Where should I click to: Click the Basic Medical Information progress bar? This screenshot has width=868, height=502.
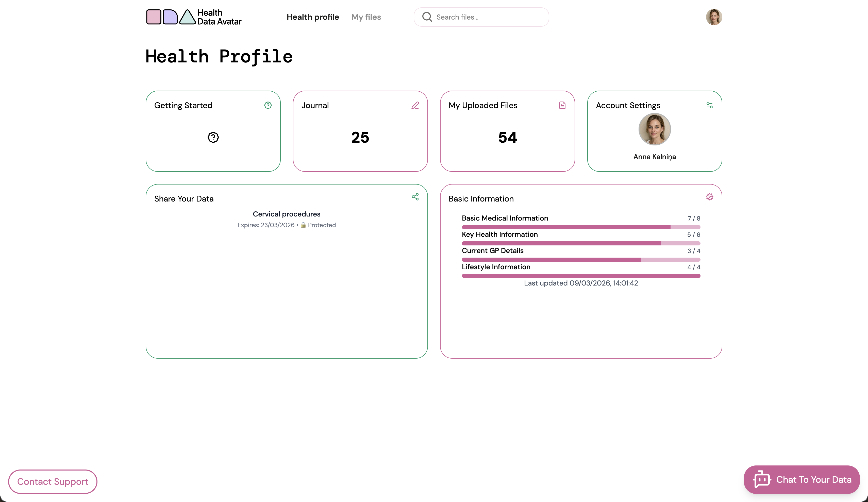pyautogui.click(x=581, y=227)
